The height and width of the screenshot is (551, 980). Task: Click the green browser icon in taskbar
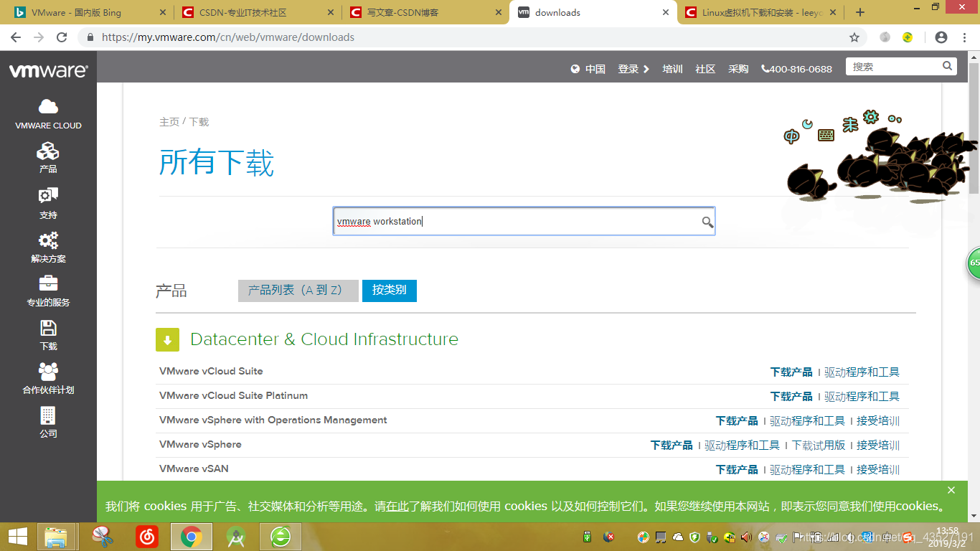pos(280,537)
